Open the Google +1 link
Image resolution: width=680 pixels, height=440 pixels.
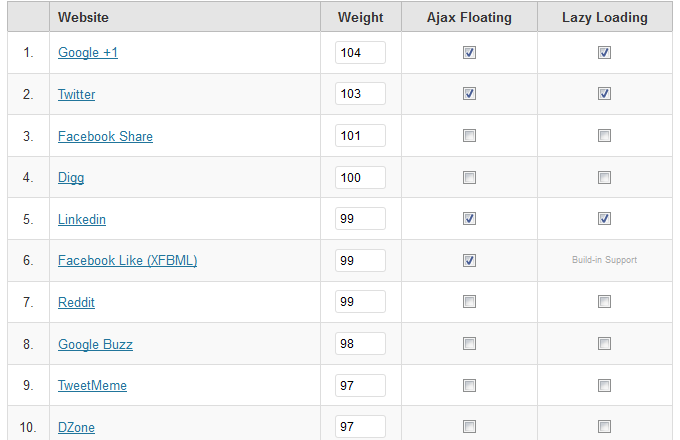[x=88, y=52]
